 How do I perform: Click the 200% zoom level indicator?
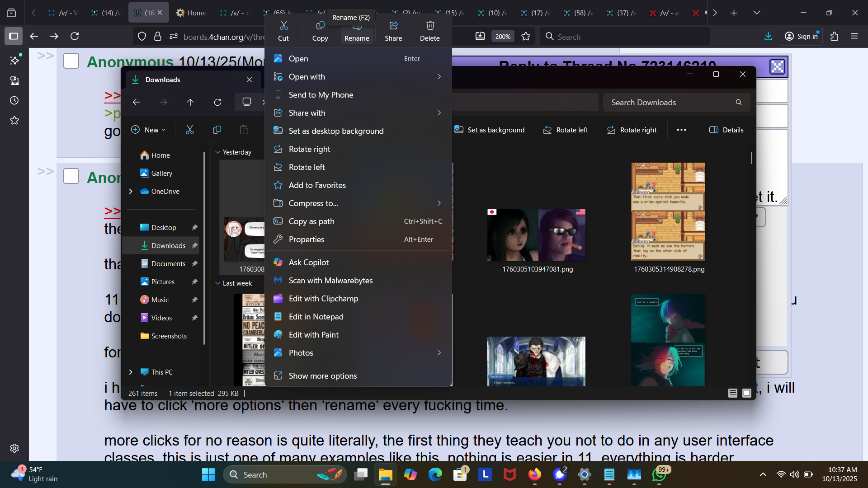pos(503,37)
